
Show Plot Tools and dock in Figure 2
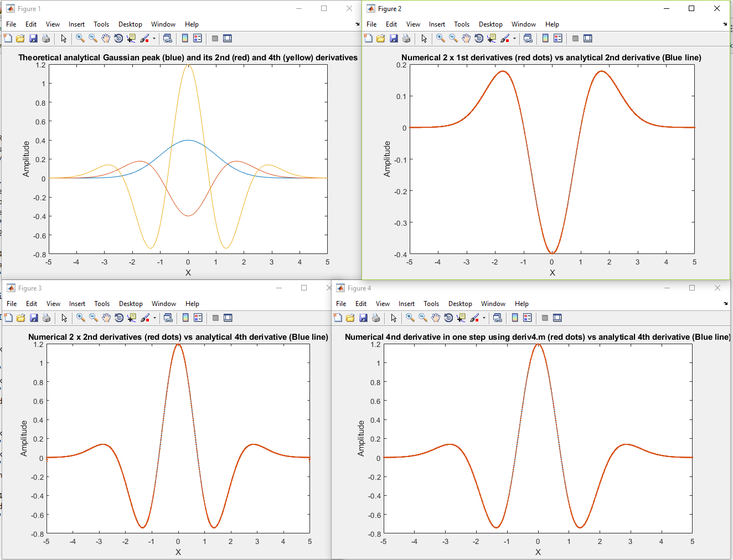(588, 38)
